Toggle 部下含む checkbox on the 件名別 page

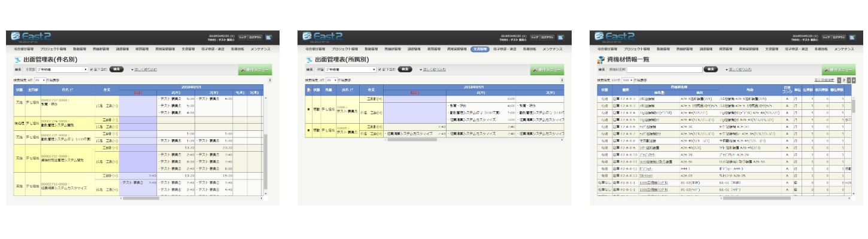[x=91, y=69]
